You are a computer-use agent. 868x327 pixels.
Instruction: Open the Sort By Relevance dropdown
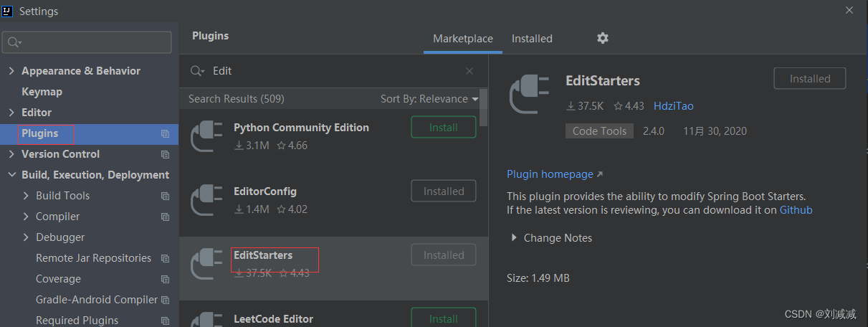pyautogui.click(x=429, y=99)
